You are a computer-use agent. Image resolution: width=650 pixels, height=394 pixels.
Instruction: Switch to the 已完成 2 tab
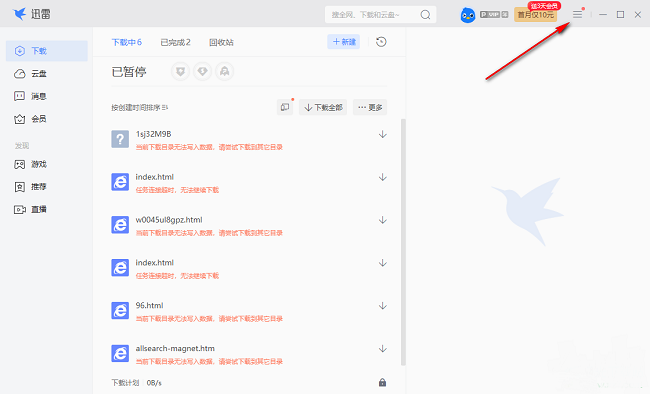tap(176, 42)
